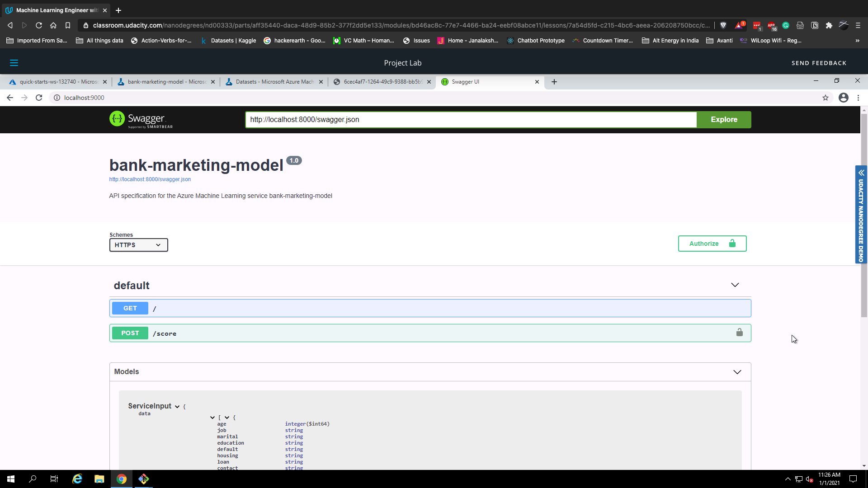Open the Project Lab hamburger menu
868x488 pixels.
[14, 63]
